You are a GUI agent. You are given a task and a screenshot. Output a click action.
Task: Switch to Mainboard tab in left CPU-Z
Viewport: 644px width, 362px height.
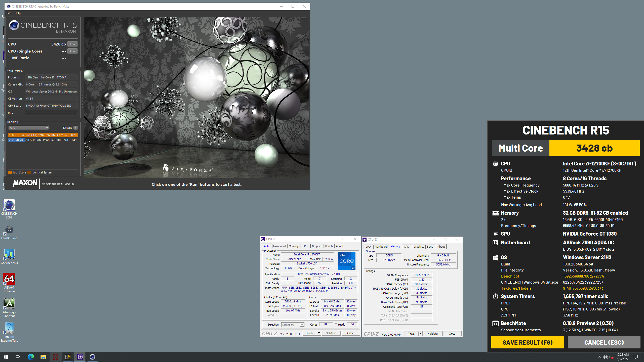(x=279, y=246)
